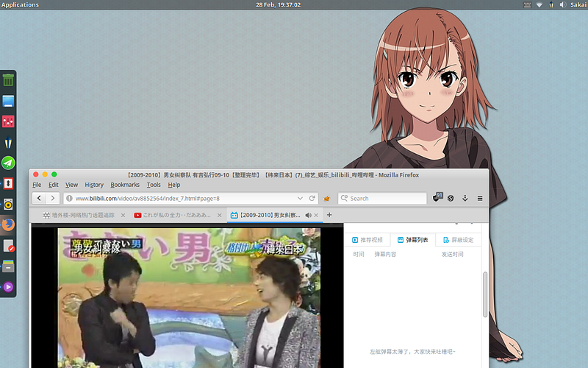Image resolution: width=588 pixels, height=368 pixels.
Task: Open the View menu
Action: [71, 185]
